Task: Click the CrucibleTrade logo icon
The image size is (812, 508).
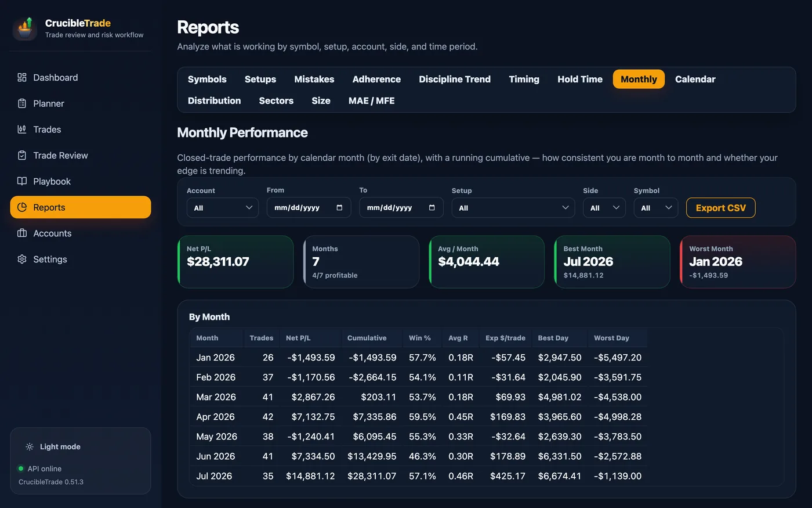Action: (x=25, y=28)
